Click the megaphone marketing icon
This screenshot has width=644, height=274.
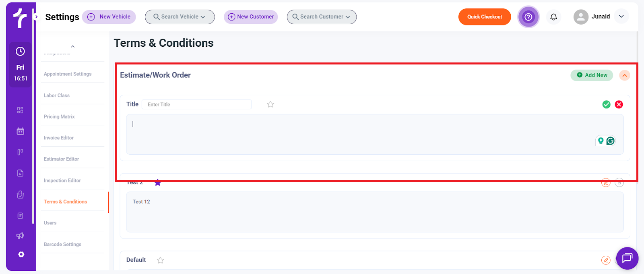tap(21, 236)
